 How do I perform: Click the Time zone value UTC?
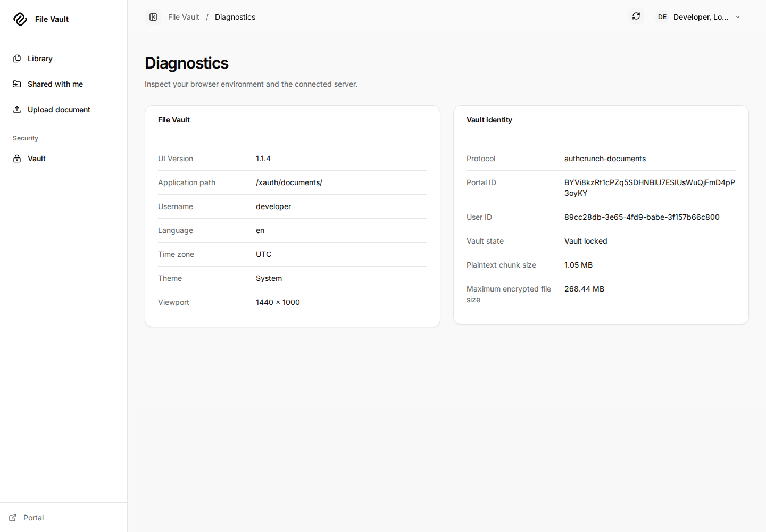[x=263, y=254]
